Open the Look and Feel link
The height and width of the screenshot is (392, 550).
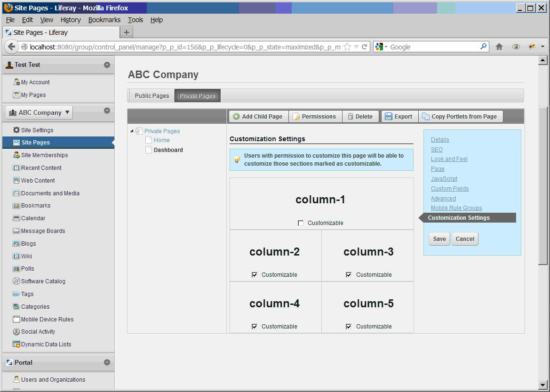point(449,159)
